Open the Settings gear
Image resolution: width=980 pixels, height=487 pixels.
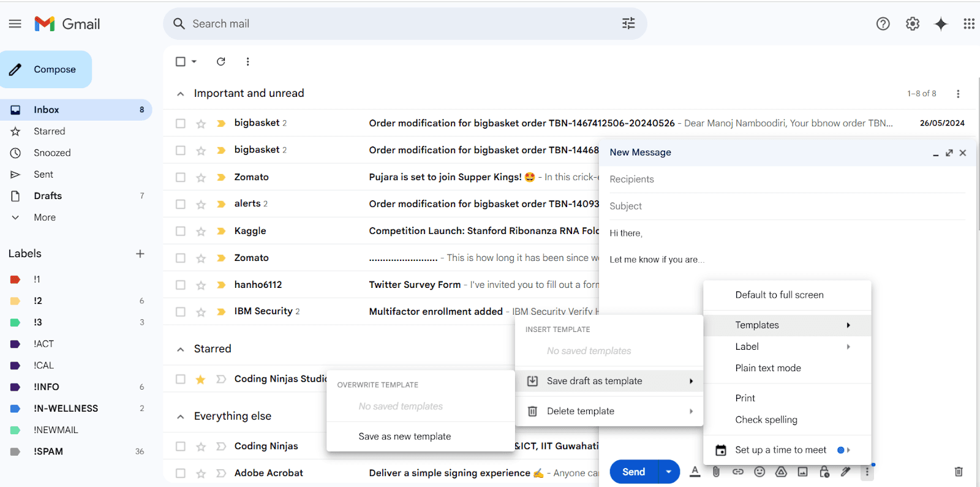pyautogui.click(x=913, y=24)
